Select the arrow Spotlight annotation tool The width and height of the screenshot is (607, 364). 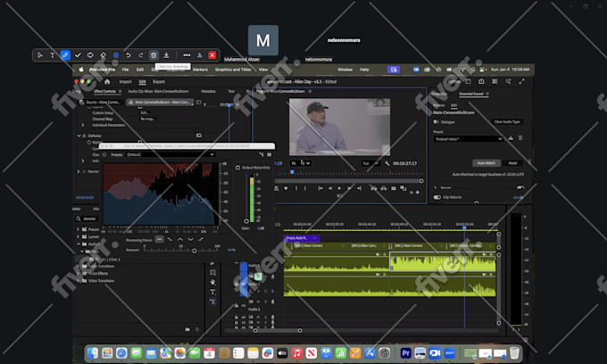click(90, 55)
